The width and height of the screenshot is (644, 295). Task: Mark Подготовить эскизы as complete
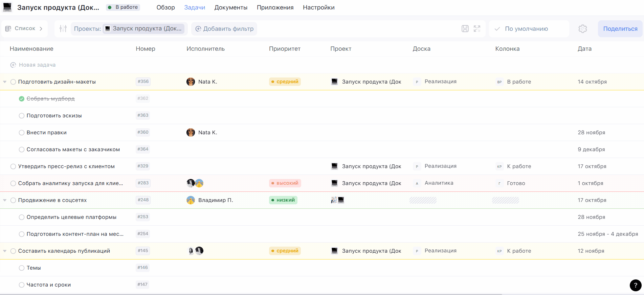pyautogui.click(x=22, y=116)
